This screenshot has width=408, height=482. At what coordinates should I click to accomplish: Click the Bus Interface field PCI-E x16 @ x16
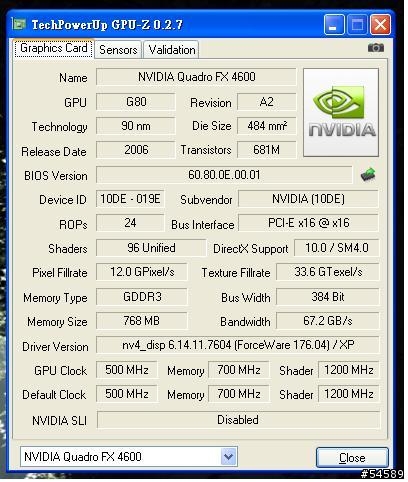click(x=308, y=223)
